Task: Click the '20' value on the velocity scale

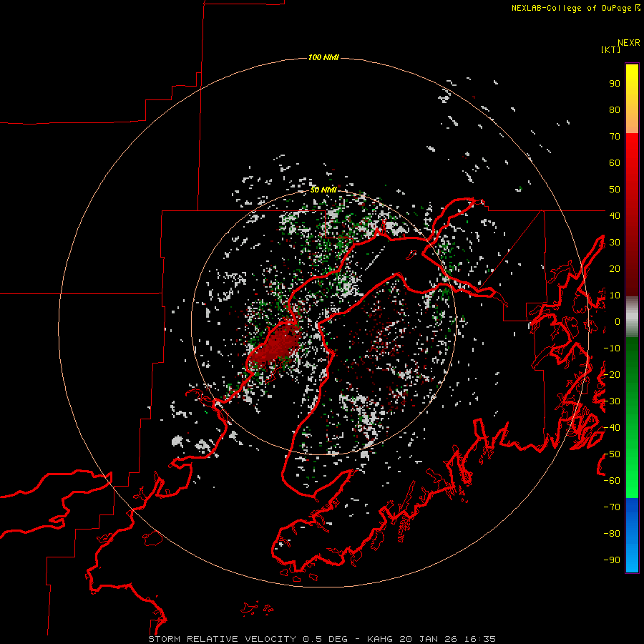Action: pos(615,268)
